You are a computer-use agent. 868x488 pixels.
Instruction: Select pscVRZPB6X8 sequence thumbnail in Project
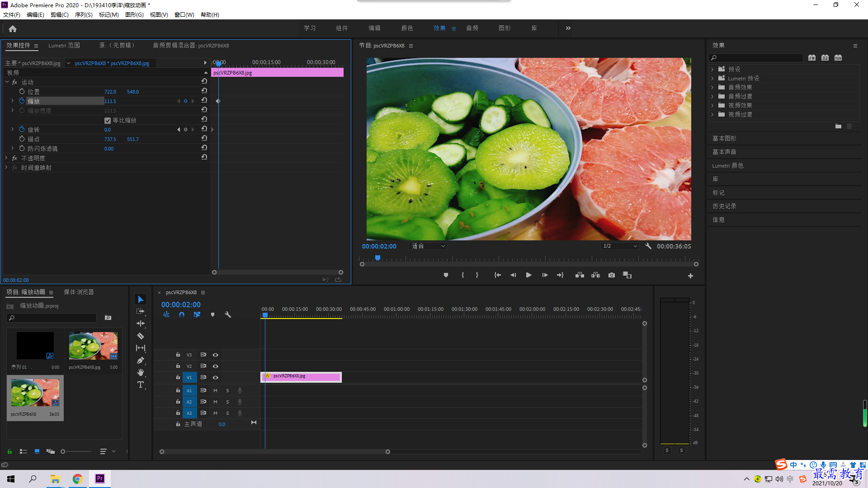35,393
